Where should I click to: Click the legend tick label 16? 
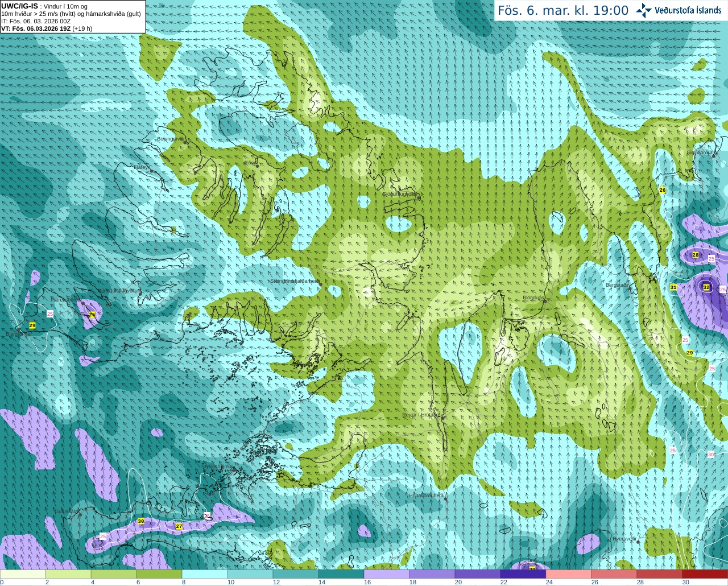(367, 582)
